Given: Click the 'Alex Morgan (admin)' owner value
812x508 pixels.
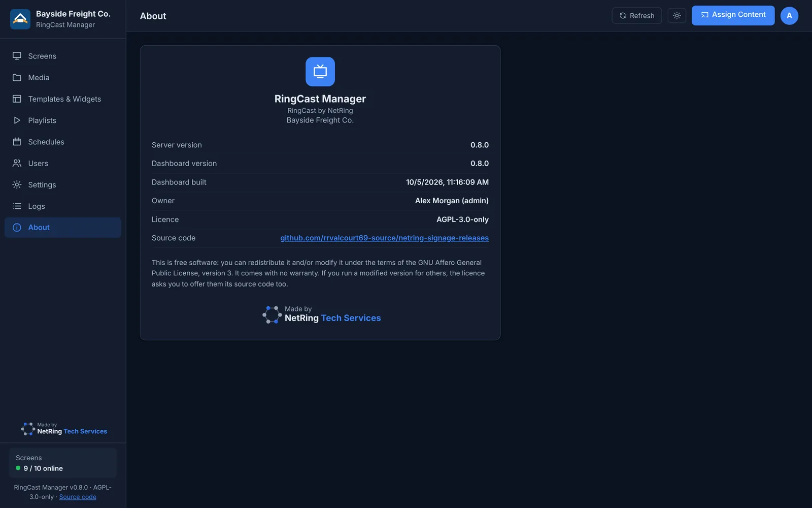Looking at the screenshot, I should 452,201.
